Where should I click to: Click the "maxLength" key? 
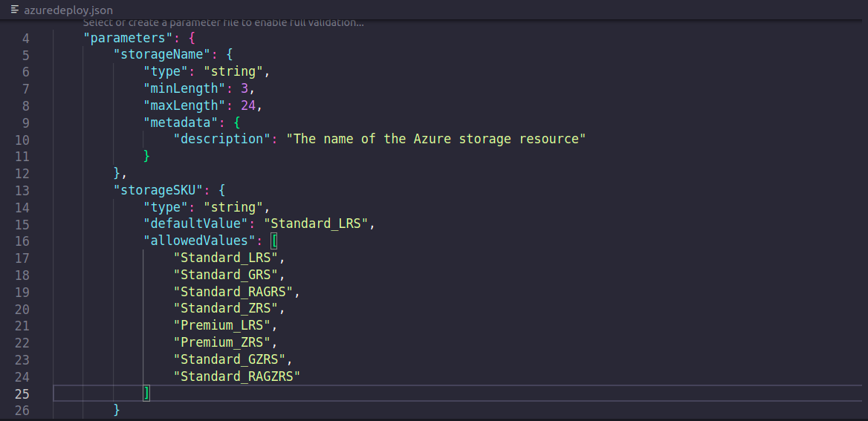[x=184, y=105]
